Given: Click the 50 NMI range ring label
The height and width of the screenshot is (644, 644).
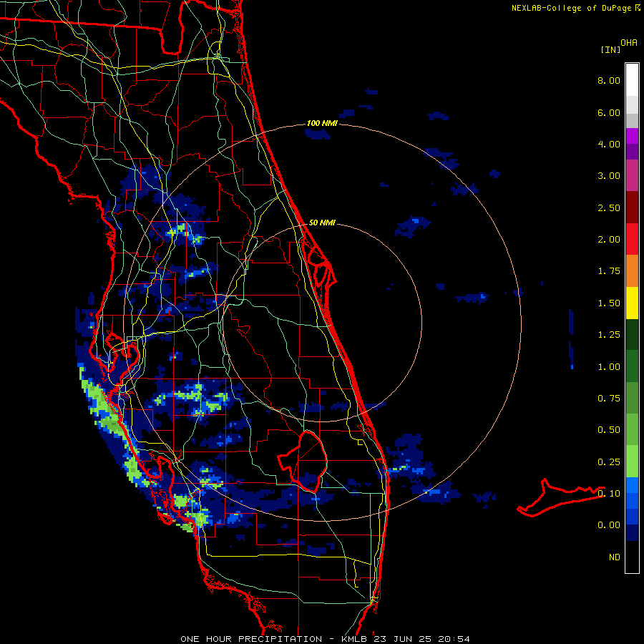Looking at the screenshot, I should click(x=322, y=223).
